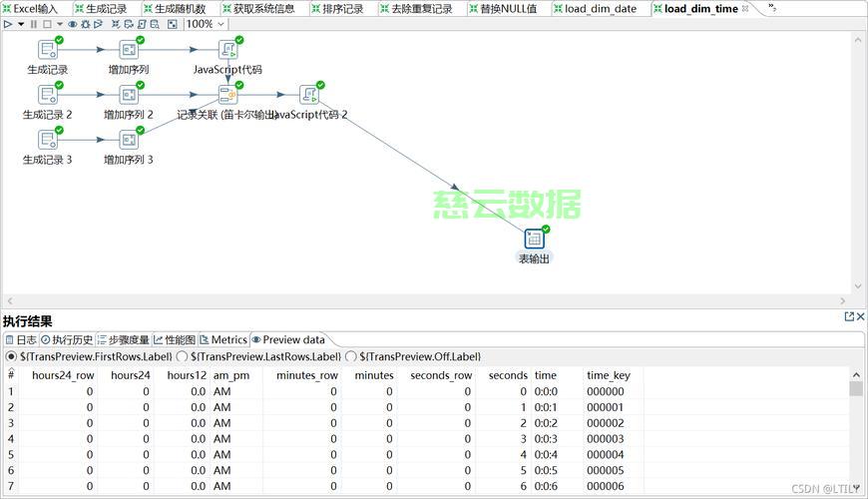Run the transformation with the play icon
Image resolution: width=868 pixels, height=499 pixels.
9,24
